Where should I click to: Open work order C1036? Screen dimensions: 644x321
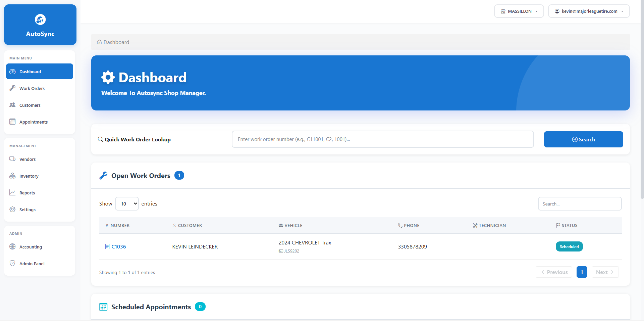tap(118, 246)
